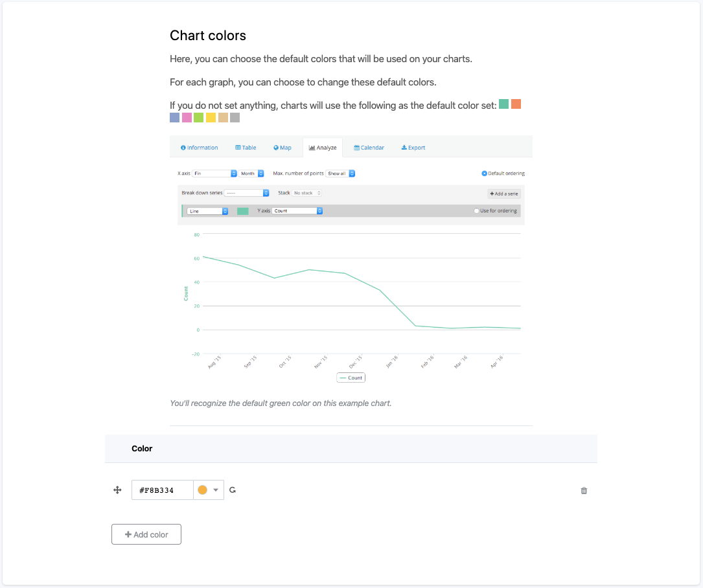Click the Add color button

[146, 534]
